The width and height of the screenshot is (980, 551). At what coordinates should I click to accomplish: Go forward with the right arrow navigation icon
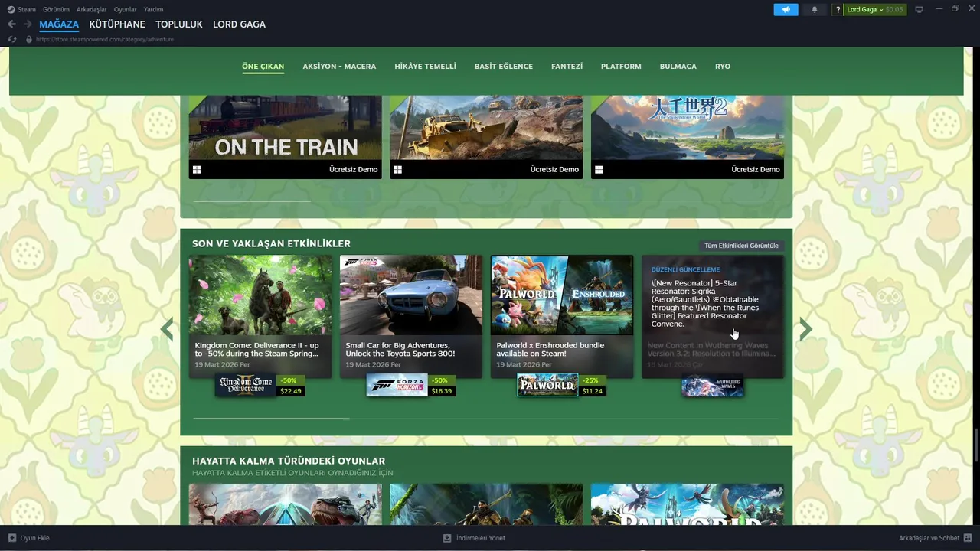[x=28, y=24]
